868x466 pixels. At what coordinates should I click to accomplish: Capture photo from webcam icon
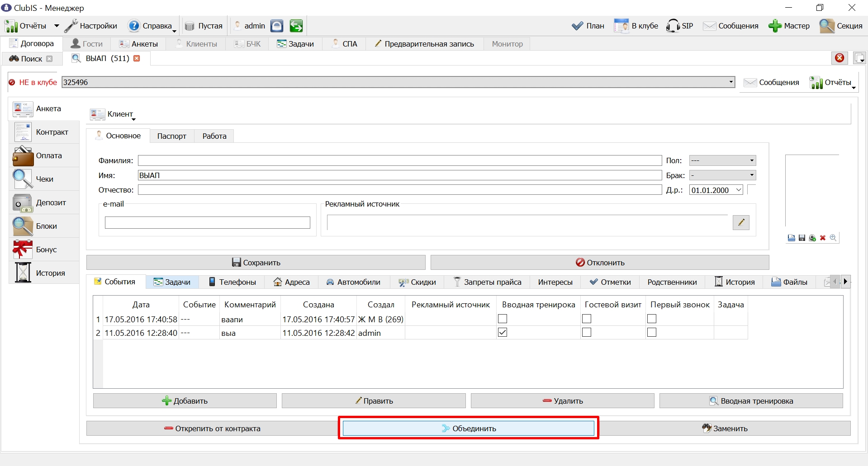coord(812,238)
